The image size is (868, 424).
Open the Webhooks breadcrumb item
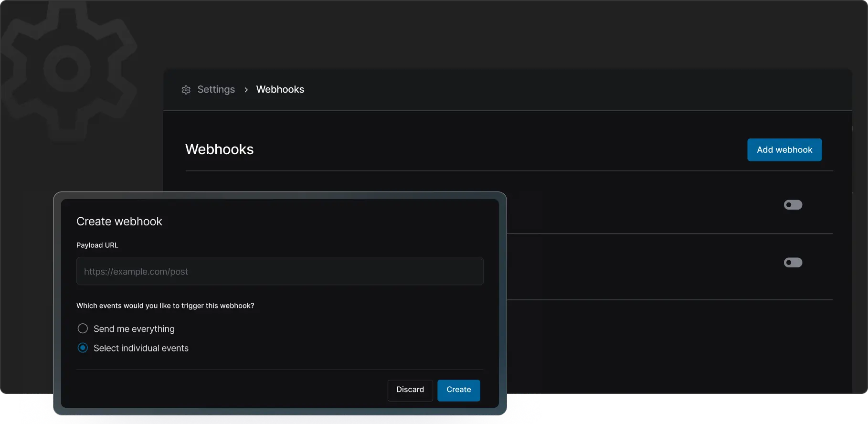point(280,90)
